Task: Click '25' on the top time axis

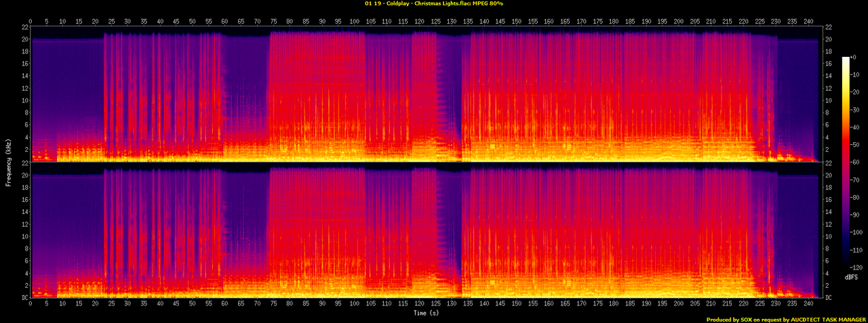Action: [111, 22]
